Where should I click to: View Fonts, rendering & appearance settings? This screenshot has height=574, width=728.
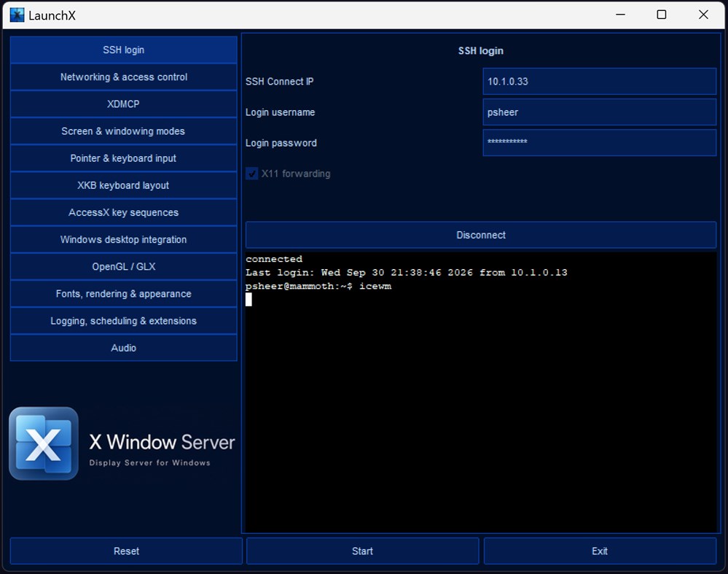click(x=123, y=294)
